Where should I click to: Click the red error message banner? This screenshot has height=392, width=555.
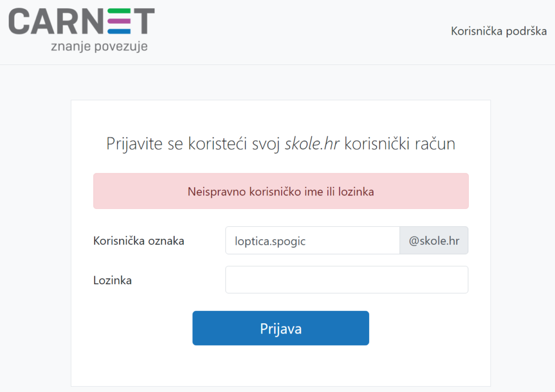[281, 191]
